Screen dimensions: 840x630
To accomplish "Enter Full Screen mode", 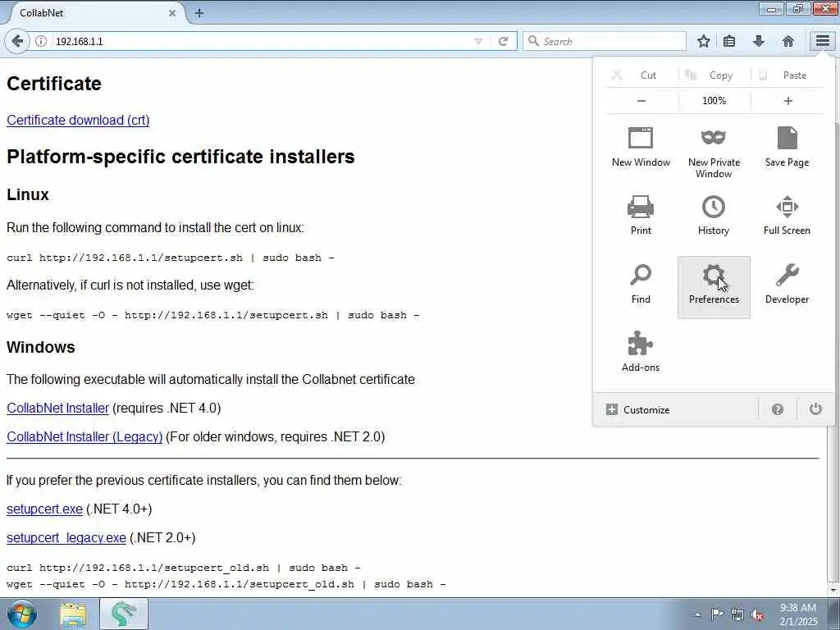I will [787, 216].
